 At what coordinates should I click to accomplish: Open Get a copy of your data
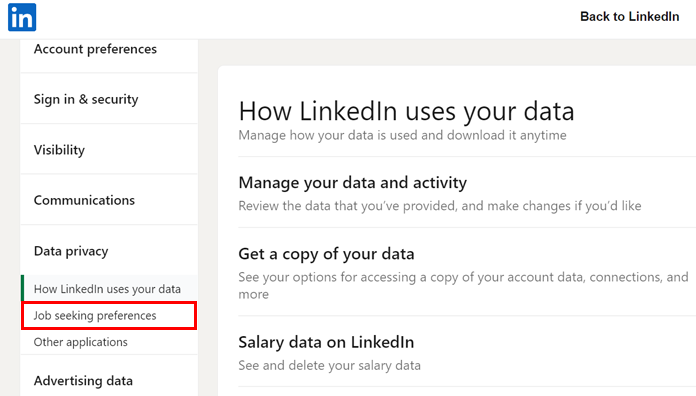click(326, 254)
